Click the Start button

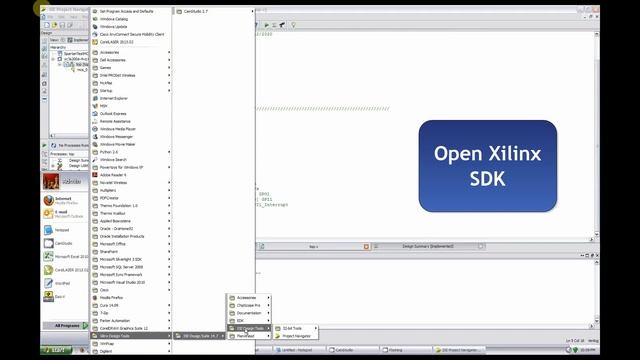click(56, 350)
